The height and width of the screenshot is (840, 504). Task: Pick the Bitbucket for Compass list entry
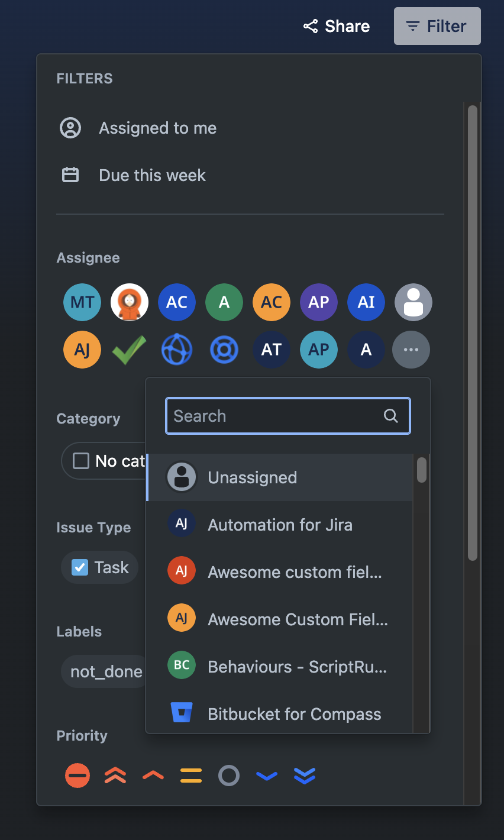(x=294, y=714)
